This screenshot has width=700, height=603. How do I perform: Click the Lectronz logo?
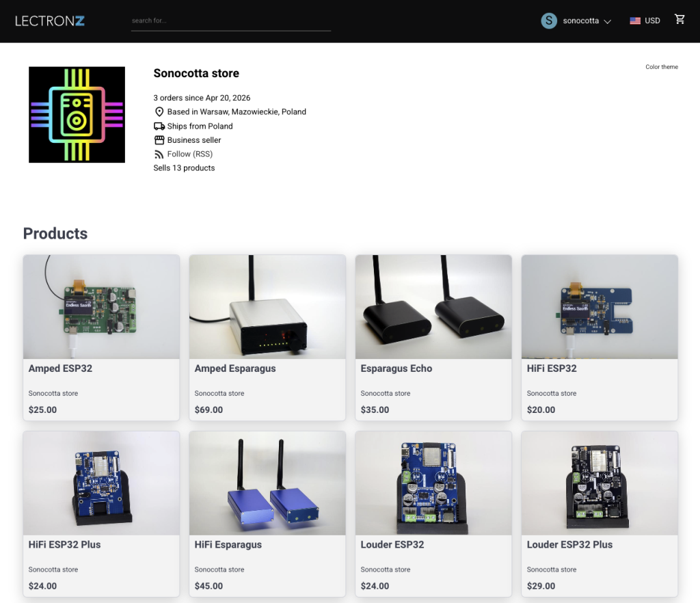pos(50,21)
